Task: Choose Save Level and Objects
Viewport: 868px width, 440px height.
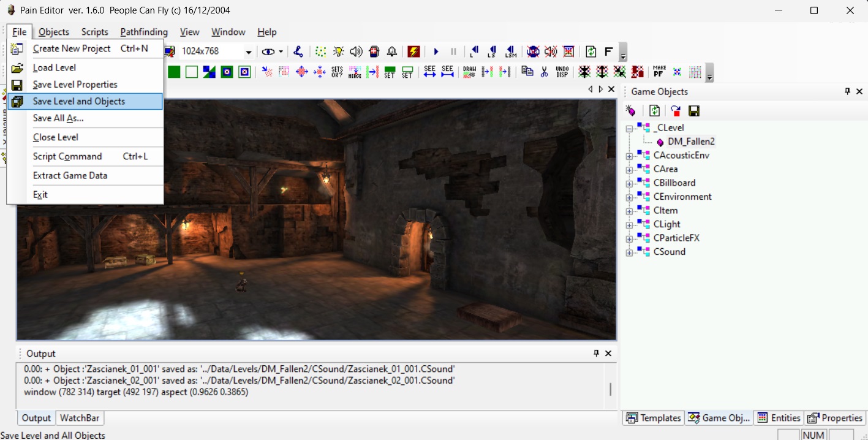Action: pos(85,101)
